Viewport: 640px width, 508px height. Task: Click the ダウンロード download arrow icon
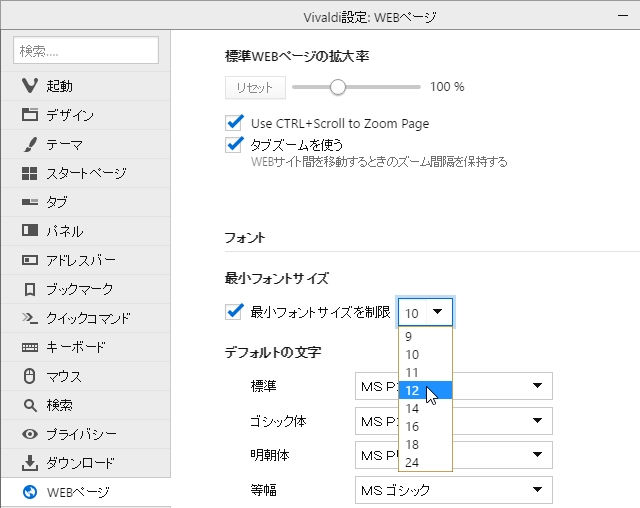(30, 463)
